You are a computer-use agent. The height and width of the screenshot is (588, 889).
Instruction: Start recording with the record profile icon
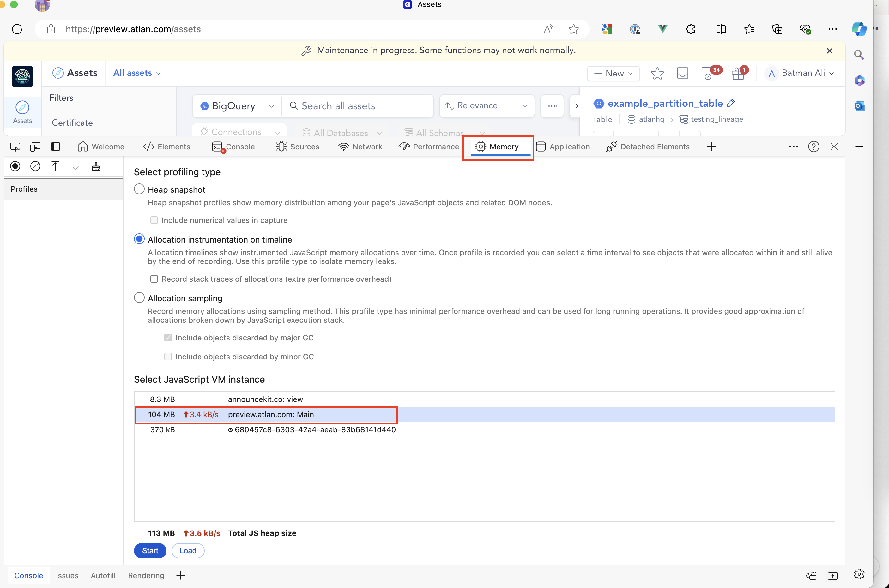click(x=15, y=166)
